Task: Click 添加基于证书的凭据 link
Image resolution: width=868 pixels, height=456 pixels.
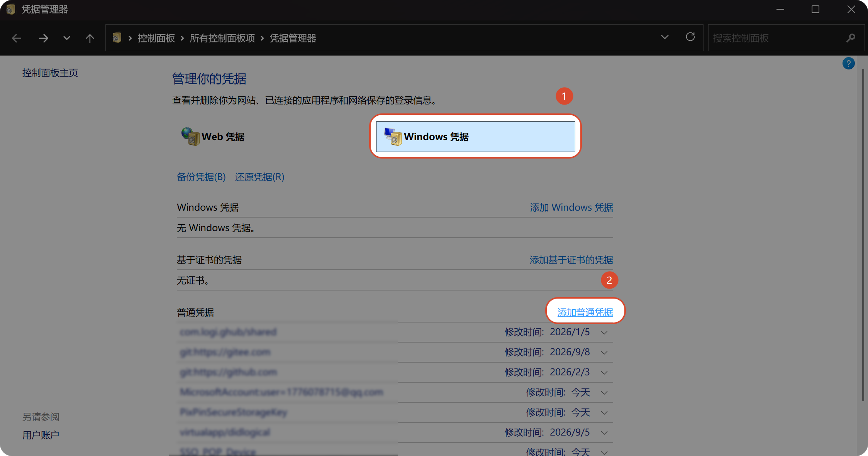Action: [571, 260]
